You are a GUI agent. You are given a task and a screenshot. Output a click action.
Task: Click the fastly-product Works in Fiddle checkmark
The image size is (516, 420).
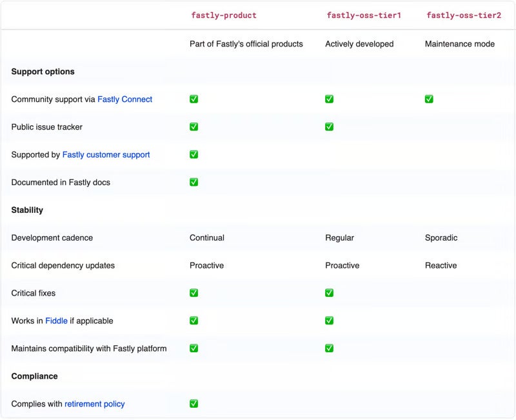194,320
